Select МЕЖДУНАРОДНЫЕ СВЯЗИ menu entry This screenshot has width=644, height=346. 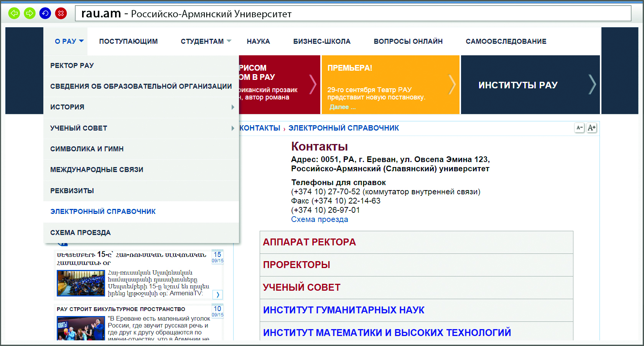[x=141, y=170]
